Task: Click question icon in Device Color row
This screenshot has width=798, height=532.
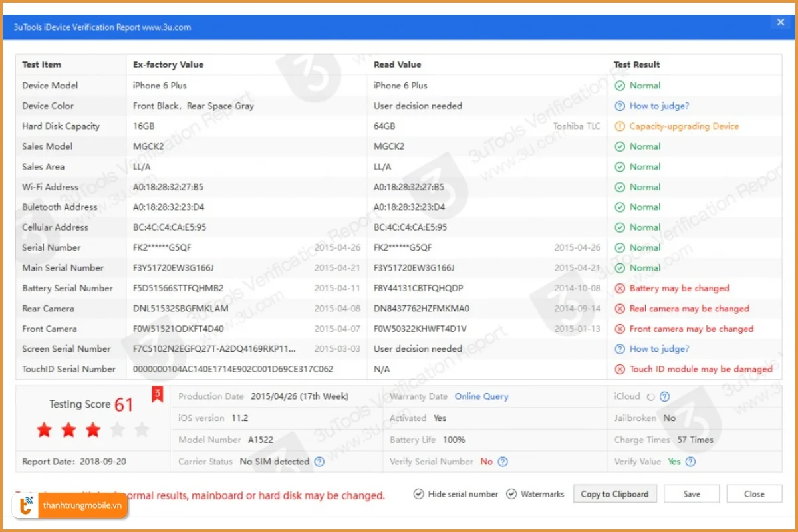Action: point(620,106)
